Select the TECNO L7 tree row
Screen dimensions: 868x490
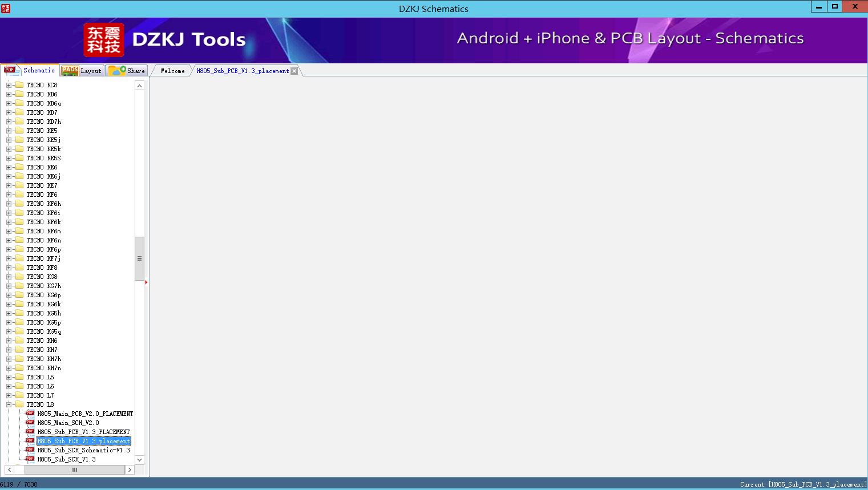(x=40, y=395)
